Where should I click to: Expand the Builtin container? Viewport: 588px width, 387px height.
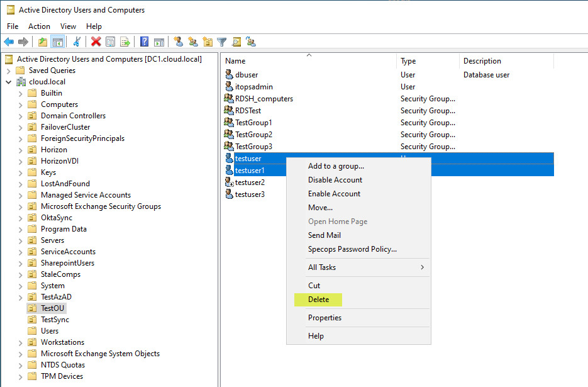[21, 93]
